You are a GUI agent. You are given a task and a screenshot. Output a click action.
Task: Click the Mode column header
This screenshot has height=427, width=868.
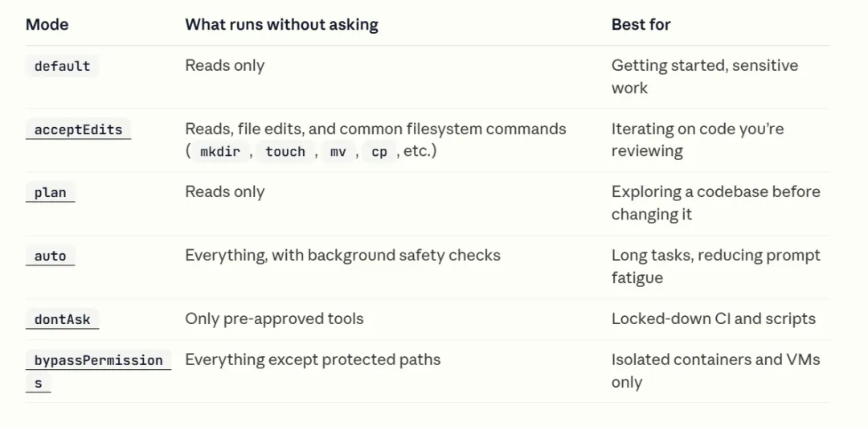[x=47, y=24]
